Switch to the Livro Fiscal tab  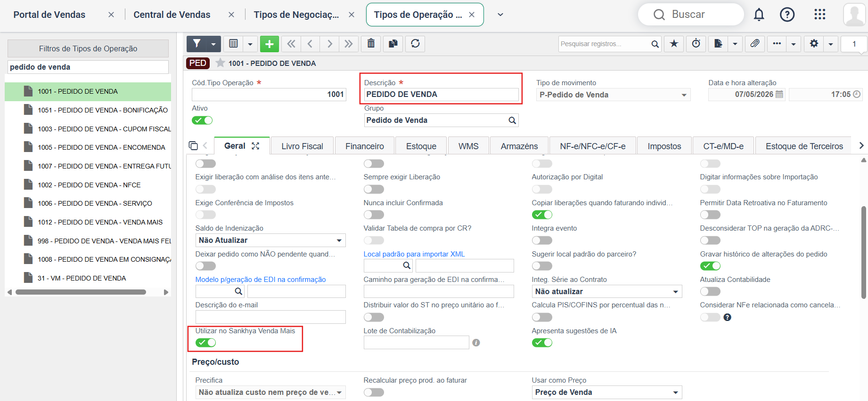302,146
